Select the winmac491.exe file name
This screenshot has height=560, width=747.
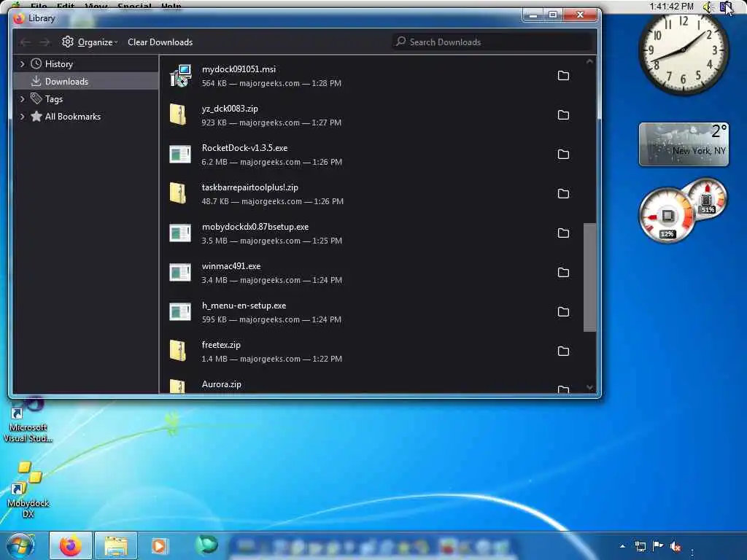[231, 266]
